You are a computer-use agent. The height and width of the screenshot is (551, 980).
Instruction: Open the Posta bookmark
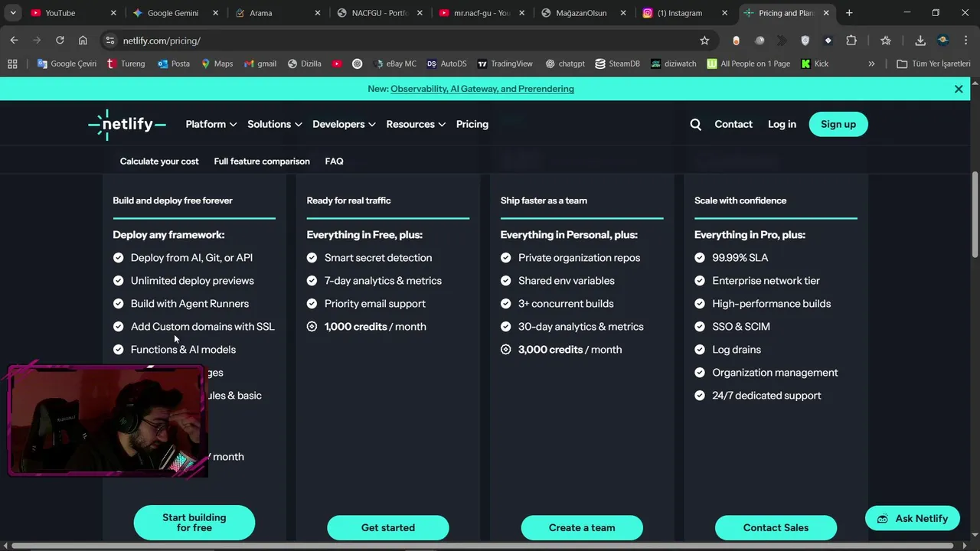click(x=174, y=64)
